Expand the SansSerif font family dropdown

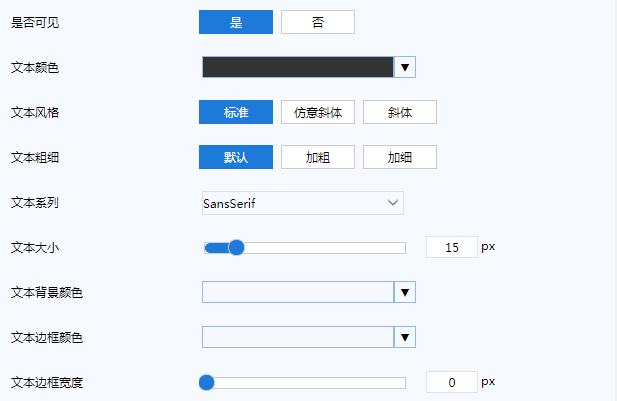point(303,203)
